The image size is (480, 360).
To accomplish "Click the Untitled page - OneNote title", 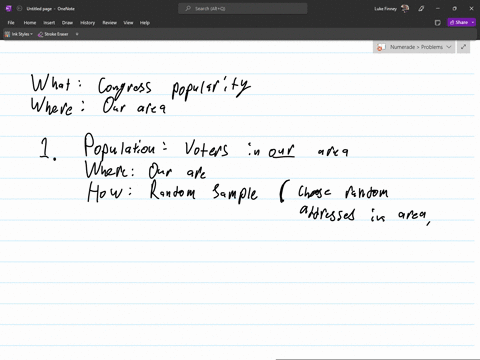I will click(51, 9).
